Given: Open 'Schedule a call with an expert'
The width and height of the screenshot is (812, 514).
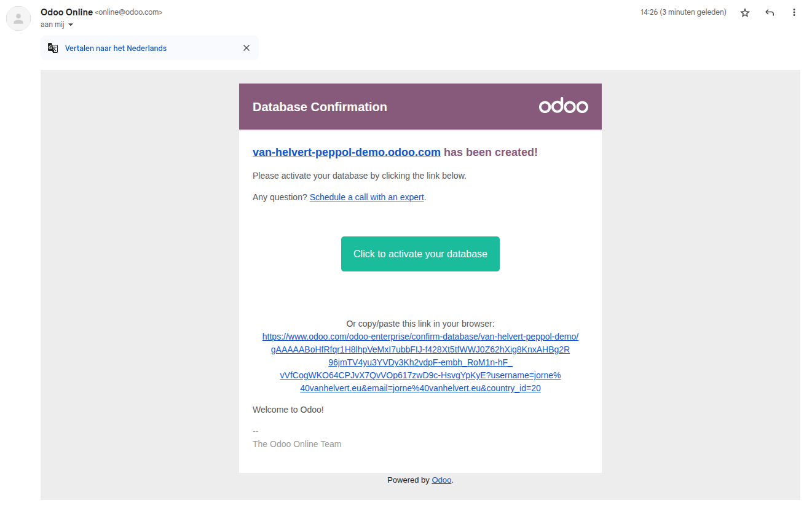Looking at the screenshot, I should tap(367, 197).
